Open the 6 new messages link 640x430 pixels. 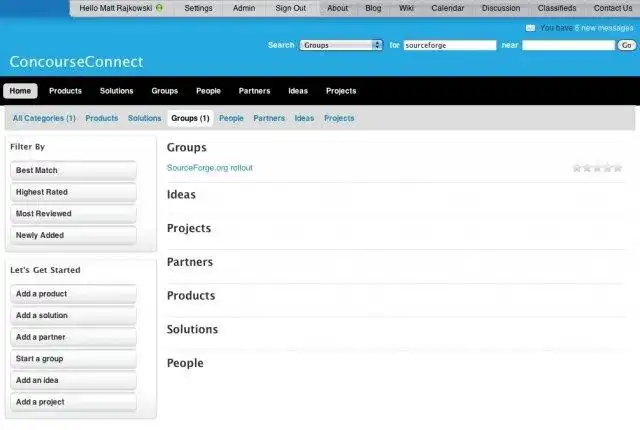(x=604, y=28)
